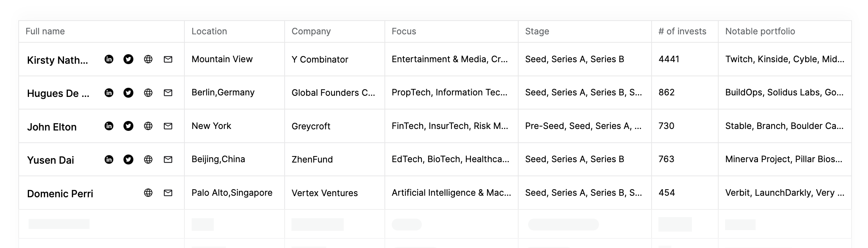Click John Elton's Twitter icon
Screen dimensions: 868x248
click(x=128, y=126)
